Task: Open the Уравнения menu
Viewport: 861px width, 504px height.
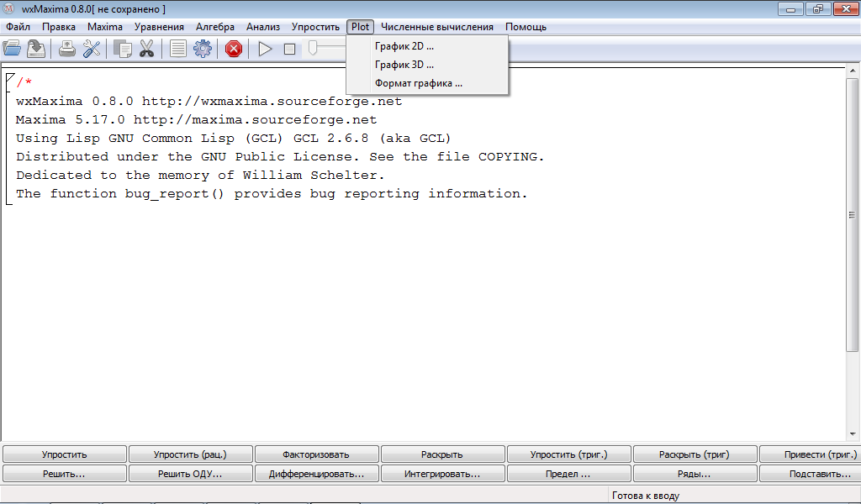Action: tap(159, 27)
